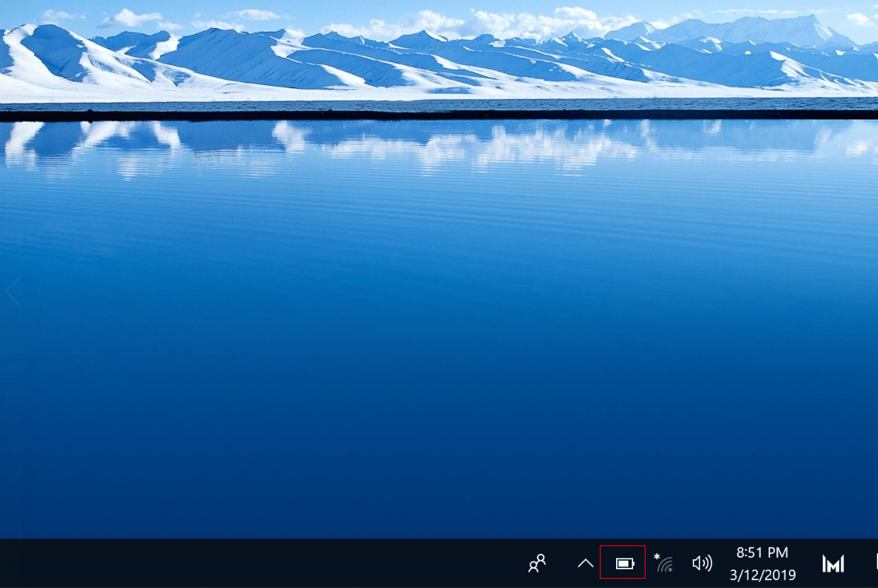
Task: Open the People icon on the taskbar
Action: pyautogui.click(x=537, y=563)
